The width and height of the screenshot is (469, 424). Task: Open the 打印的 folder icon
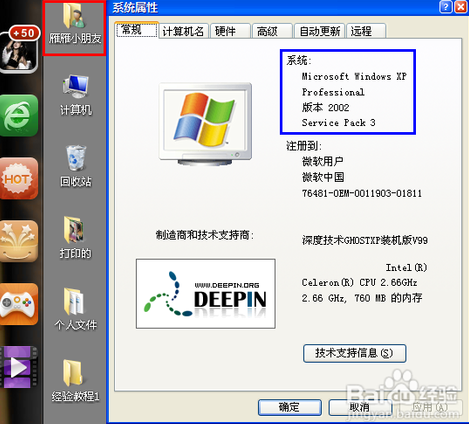pyautogui.click(x=75, y=237)
